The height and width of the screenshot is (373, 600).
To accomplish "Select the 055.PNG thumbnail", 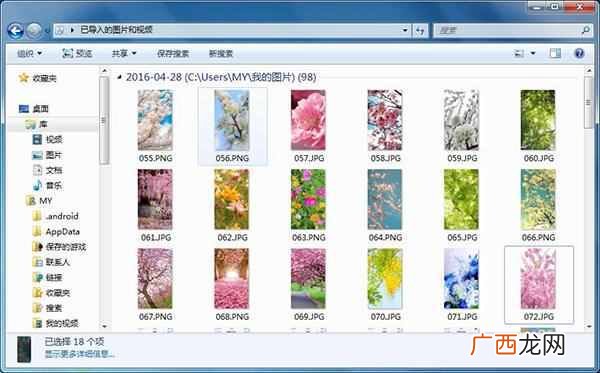I will click(x=155, y=120).
